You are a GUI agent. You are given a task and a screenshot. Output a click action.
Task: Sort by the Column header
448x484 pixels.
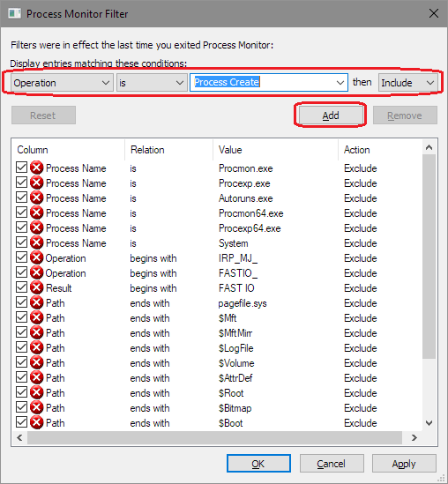(x=68, y=150)
